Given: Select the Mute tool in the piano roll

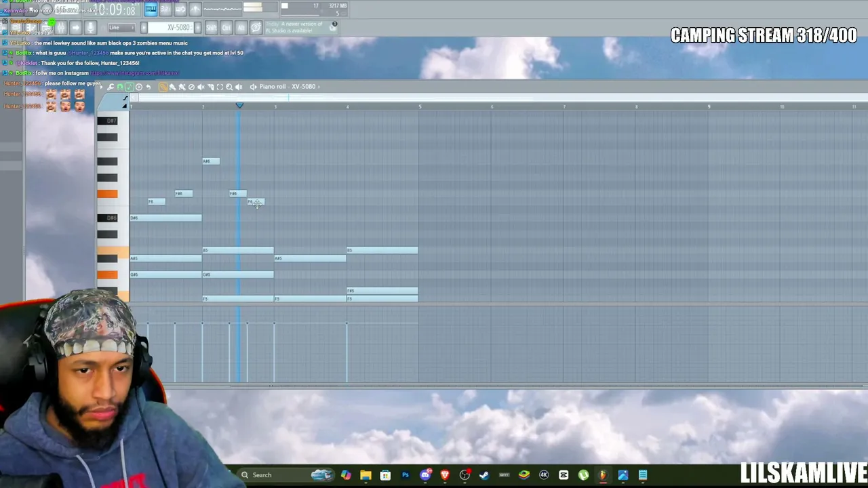Looking at the screenshot, I should [201, 87].
